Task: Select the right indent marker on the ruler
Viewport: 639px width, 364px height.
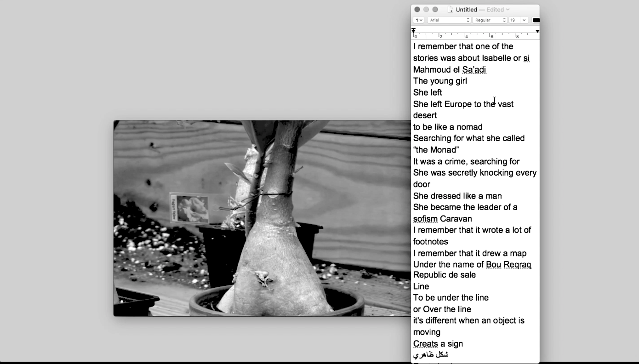Action: tap(537, 31)
